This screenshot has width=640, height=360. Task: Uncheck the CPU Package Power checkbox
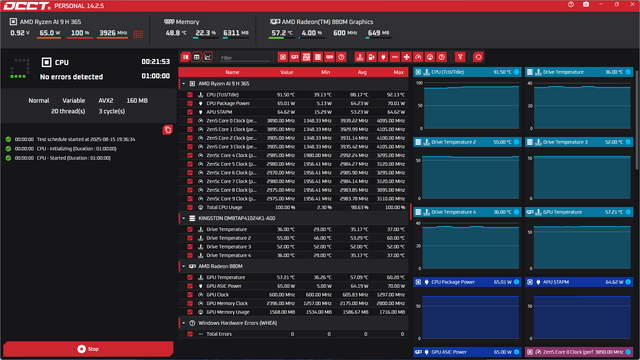(190, 103)
